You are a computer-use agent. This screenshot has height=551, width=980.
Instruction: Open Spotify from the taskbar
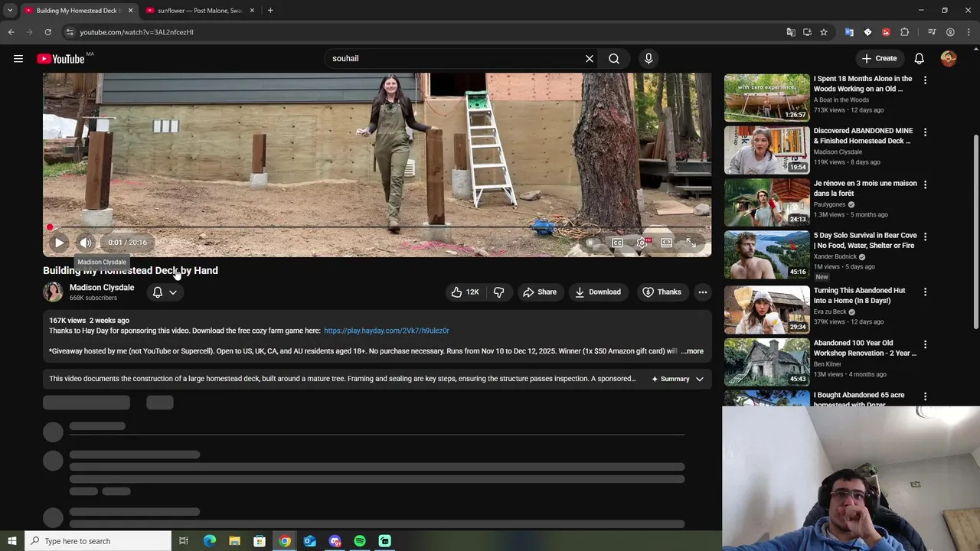point(360,541)
